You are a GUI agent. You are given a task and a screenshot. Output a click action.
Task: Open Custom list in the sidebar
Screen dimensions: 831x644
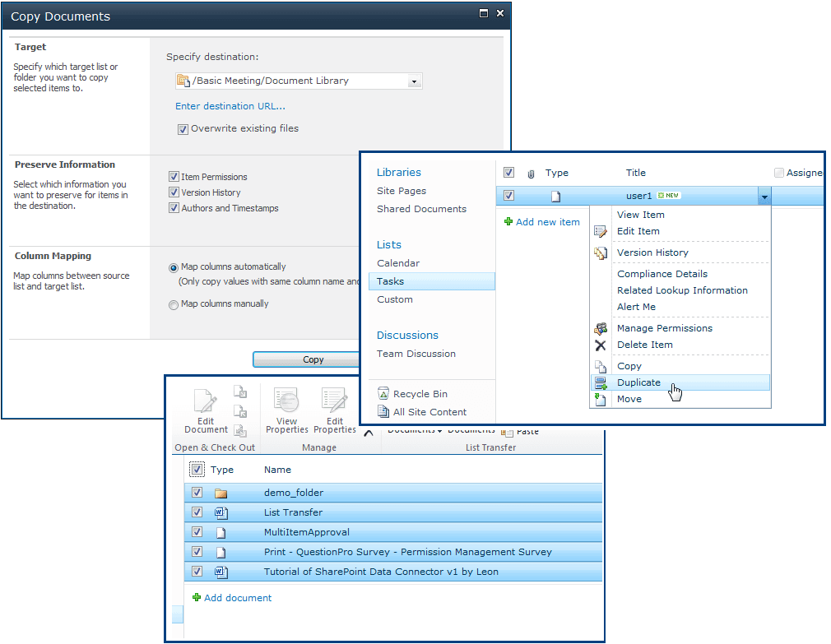click(x=394, y=299)
